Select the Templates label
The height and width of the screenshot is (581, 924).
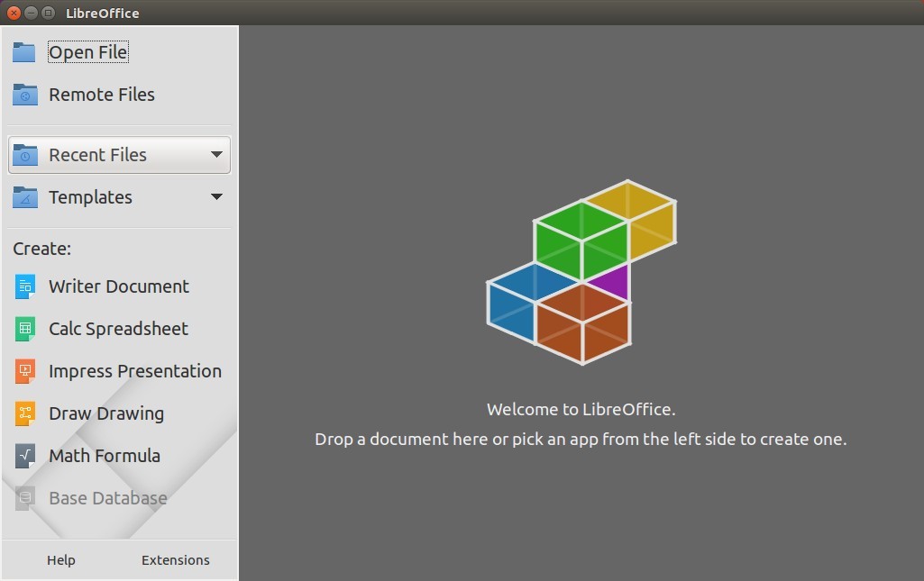[x=90, y=197]
